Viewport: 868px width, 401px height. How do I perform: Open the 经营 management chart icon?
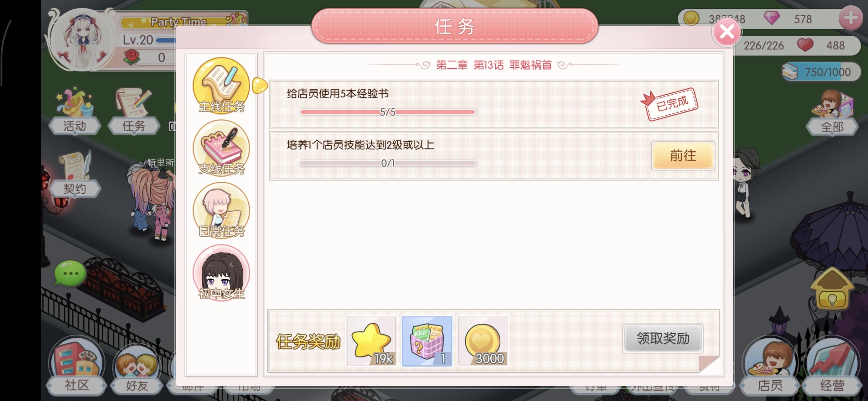coord(832,367)
